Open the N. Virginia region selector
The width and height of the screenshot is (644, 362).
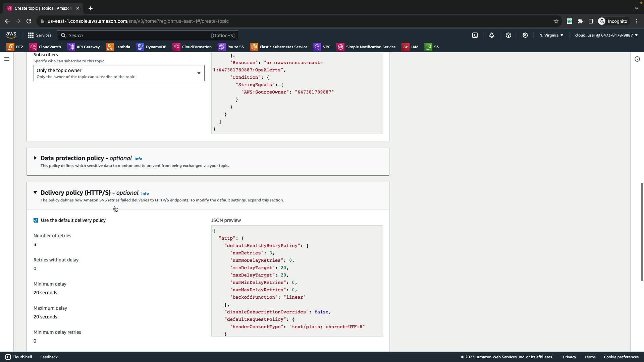point(551,35)
